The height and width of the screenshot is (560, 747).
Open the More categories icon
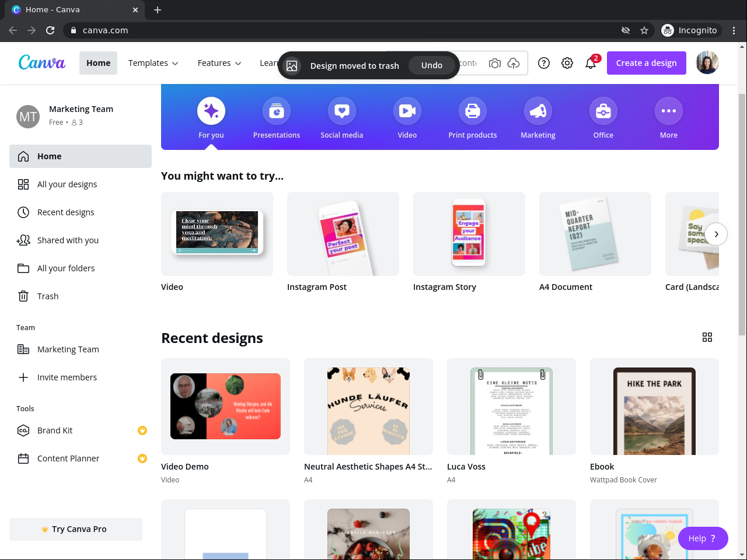[669, 111]
